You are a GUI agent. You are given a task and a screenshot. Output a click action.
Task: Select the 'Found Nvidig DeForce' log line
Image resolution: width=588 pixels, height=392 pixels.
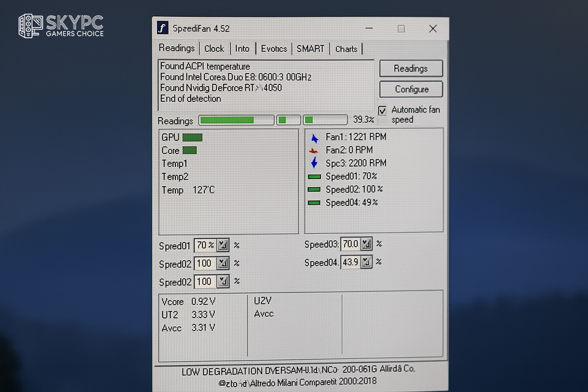221,88
